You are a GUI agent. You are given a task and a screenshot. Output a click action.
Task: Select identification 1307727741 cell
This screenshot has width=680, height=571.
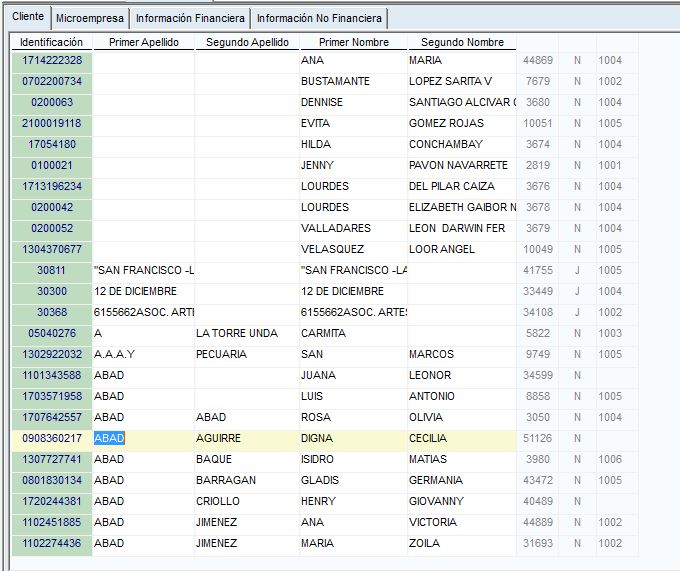(x=52, y=460)
